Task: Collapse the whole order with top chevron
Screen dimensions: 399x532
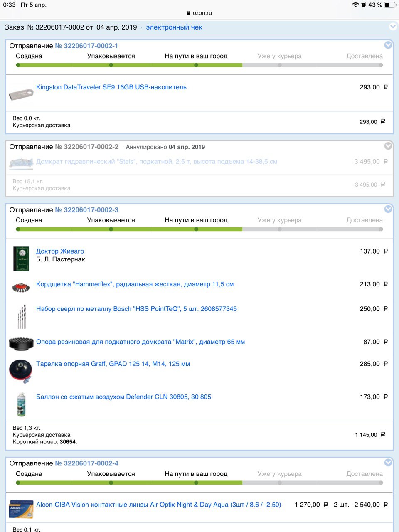Action: click(x=393, y=27)
